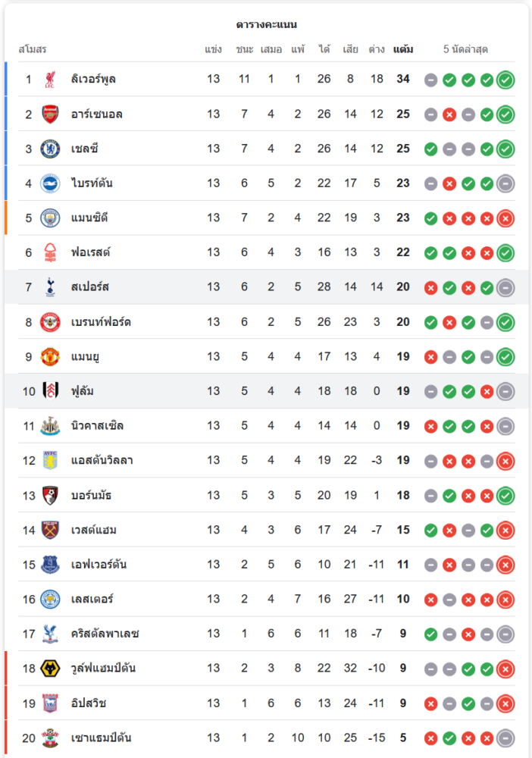Select the สโมสร club column header

(33, 49)
